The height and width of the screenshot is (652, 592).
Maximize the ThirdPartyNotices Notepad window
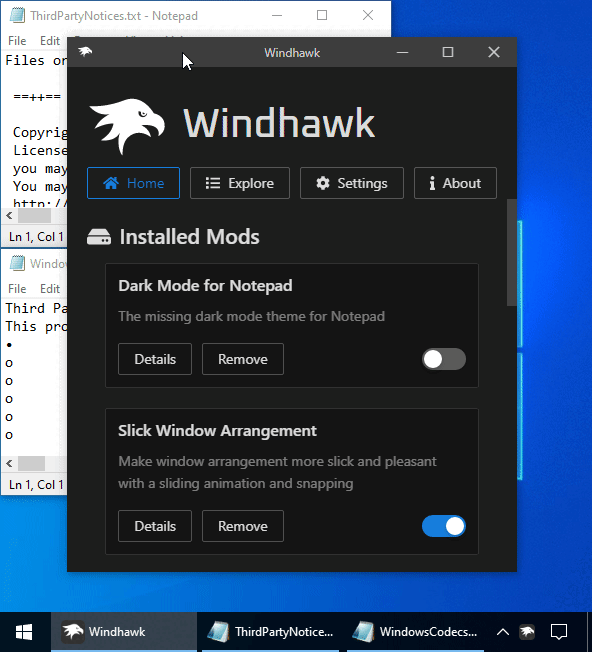pos(322,15)
